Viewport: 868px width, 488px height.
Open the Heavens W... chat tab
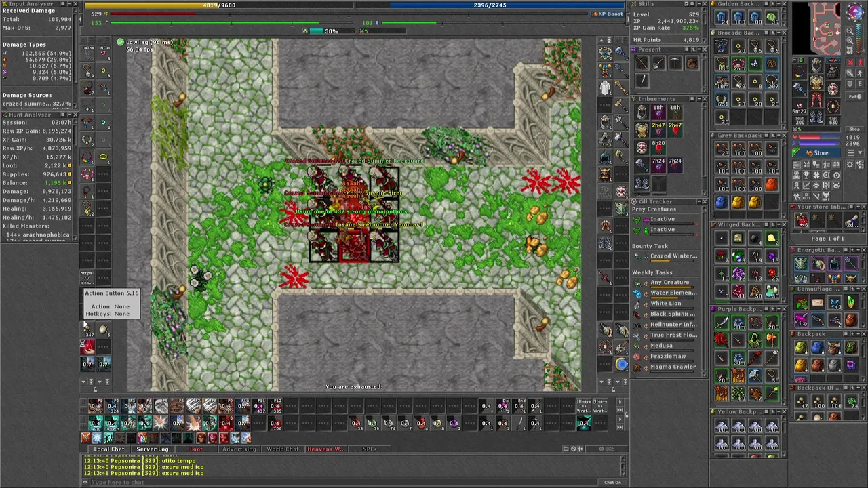pyautogui.click(x=326, y=449)
